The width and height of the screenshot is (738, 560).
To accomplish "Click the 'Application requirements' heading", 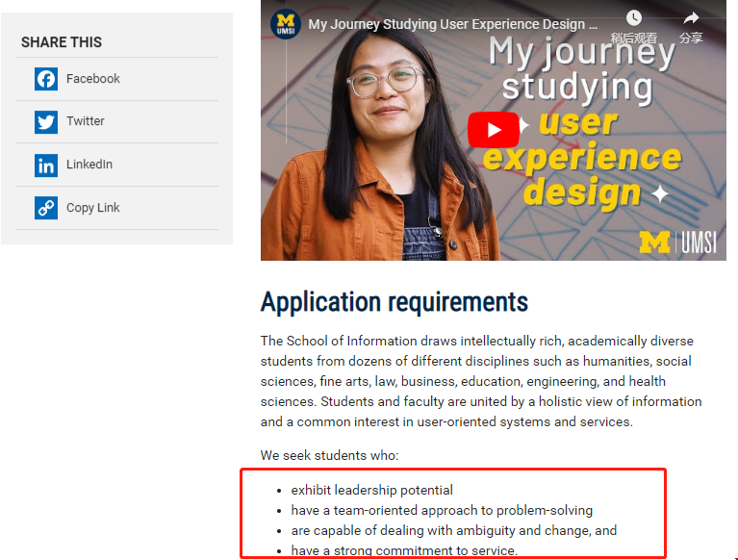I will point(394,302).
